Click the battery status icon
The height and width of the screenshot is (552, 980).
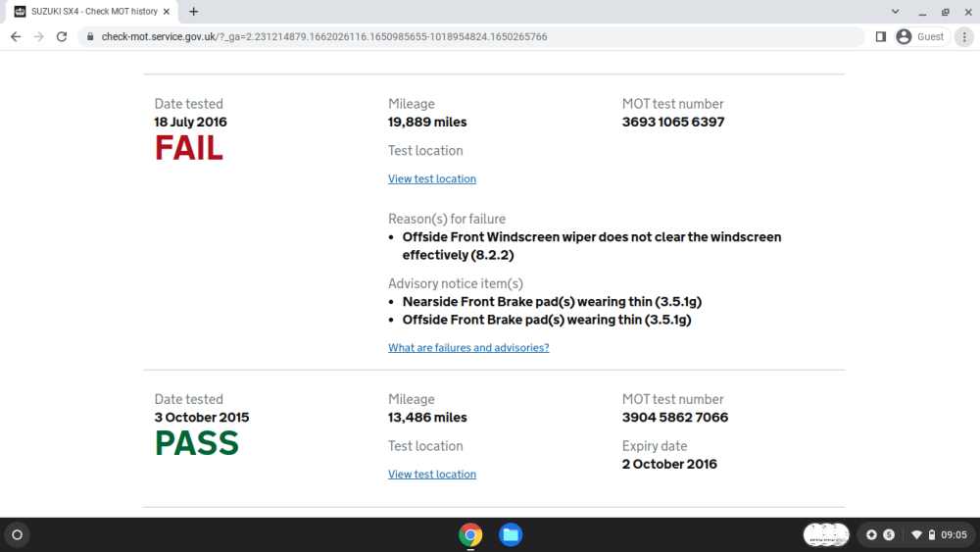click(931, 534)
